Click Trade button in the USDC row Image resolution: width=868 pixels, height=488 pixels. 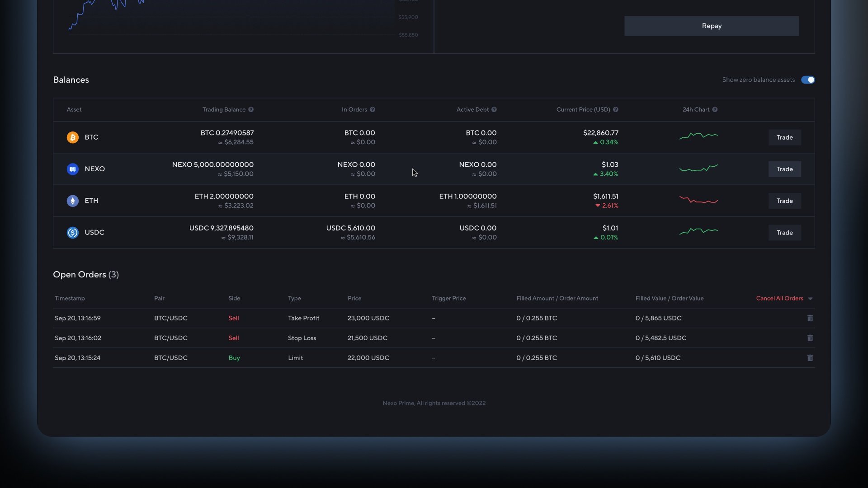[x=785, y=232]
